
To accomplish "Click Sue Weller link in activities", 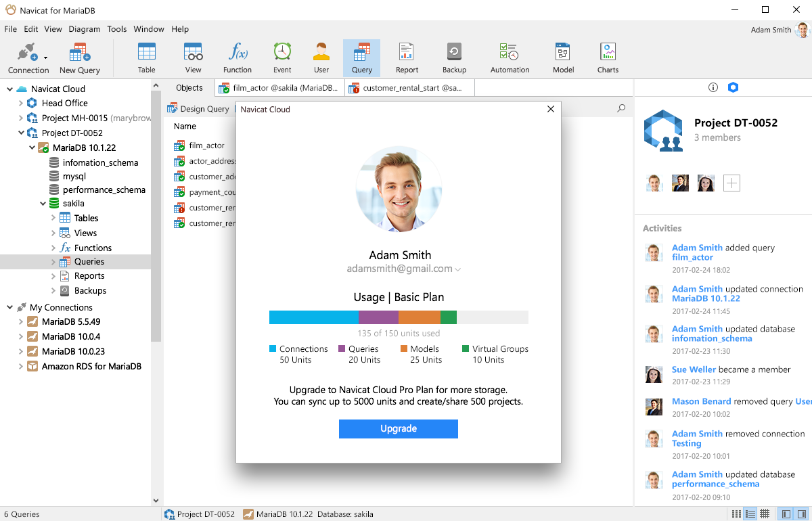I will 694,369.
